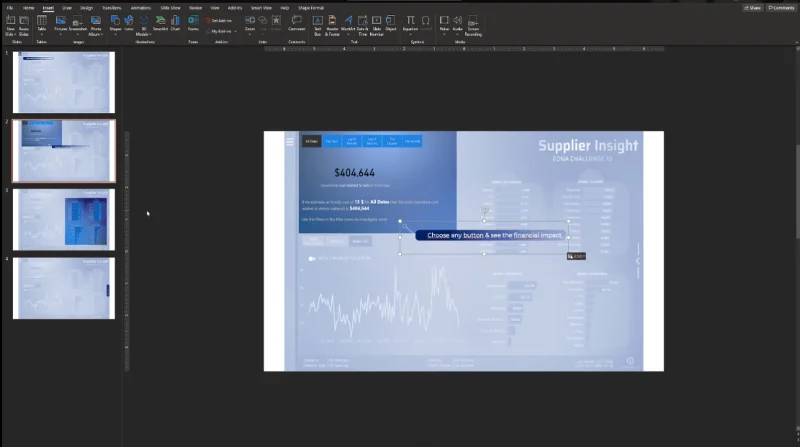
Task: Open the Audio insert menu
Action: (x=457, y=26)
